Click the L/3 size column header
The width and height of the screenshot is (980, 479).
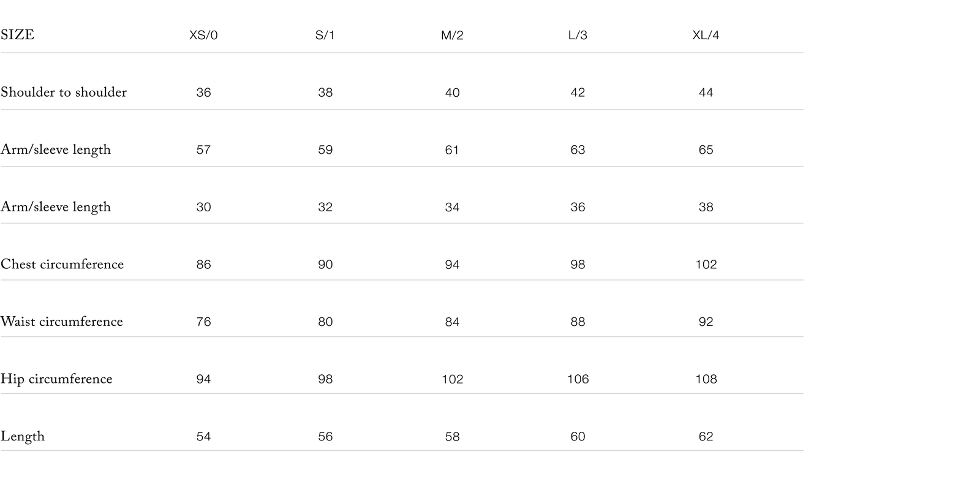coord(578,36)
